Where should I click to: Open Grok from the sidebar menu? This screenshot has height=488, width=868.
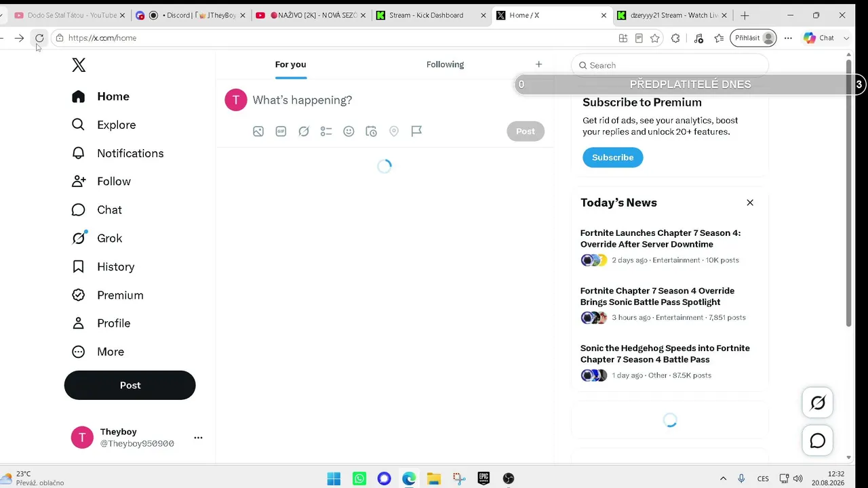[x=97, y=239]
